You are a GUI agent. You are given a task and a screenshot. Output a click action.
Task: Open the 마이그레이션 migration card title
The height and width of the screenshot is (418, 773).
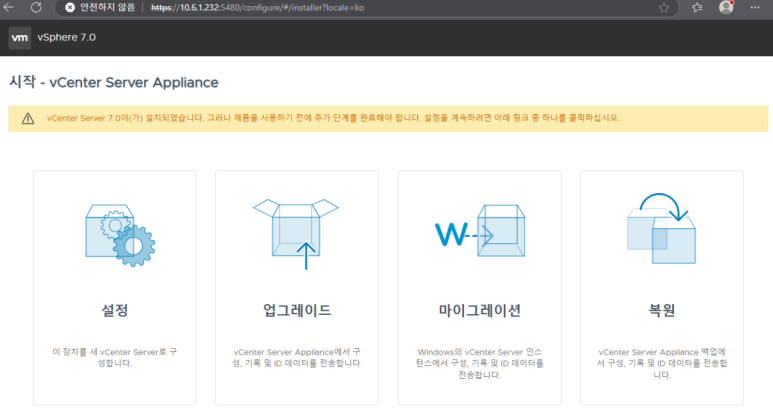[480, 310]
